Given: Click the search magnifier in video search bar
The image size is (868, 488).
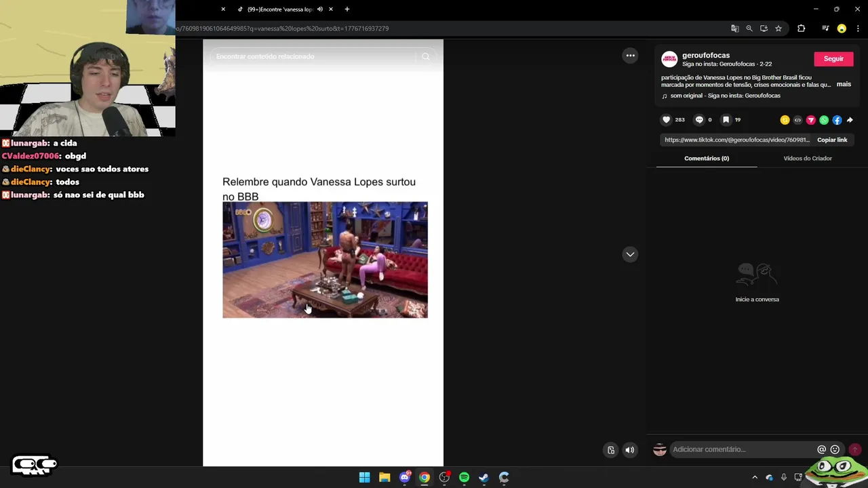Looking at the screenshot, I should 426,56.
